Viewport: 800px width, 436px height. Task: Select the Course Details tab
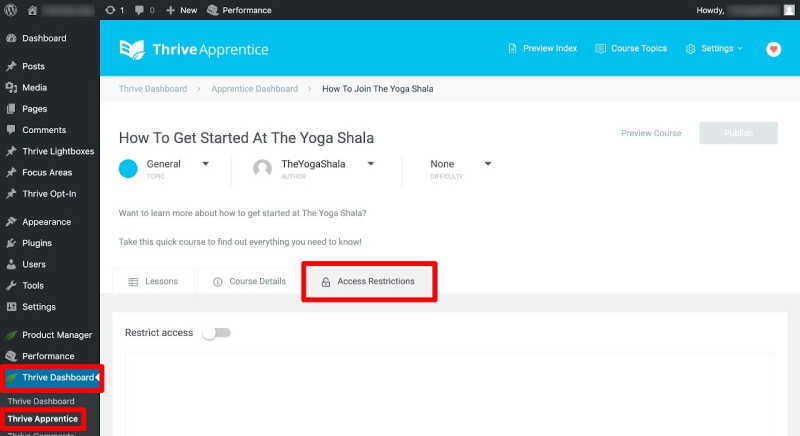click(x=249, y=282)
